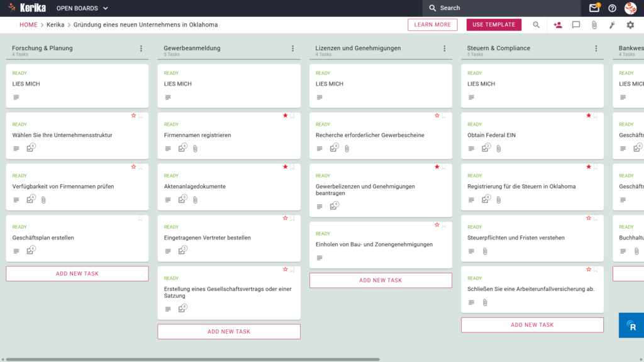The image size is (644, 362).
Task: Unstar Gewerbelizenzen und Genehmigungen beantragen card
Action: [x=436, y=167]
